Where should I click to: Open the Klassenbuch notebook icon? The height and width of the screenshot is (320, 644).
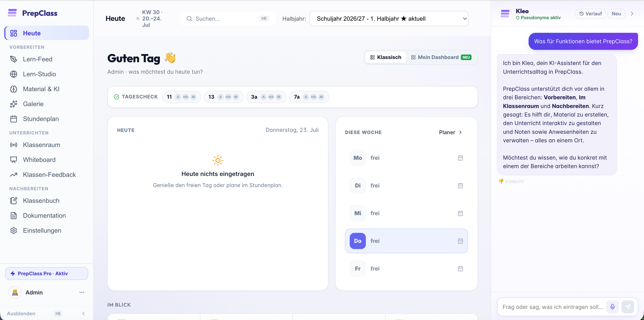(x=13, y=201)
